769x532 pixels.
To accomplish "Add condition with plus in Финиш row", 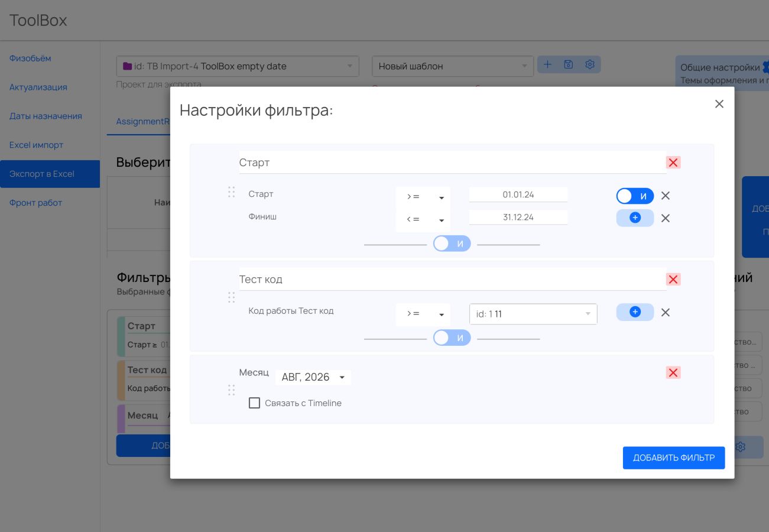I will tap(635, 218).
